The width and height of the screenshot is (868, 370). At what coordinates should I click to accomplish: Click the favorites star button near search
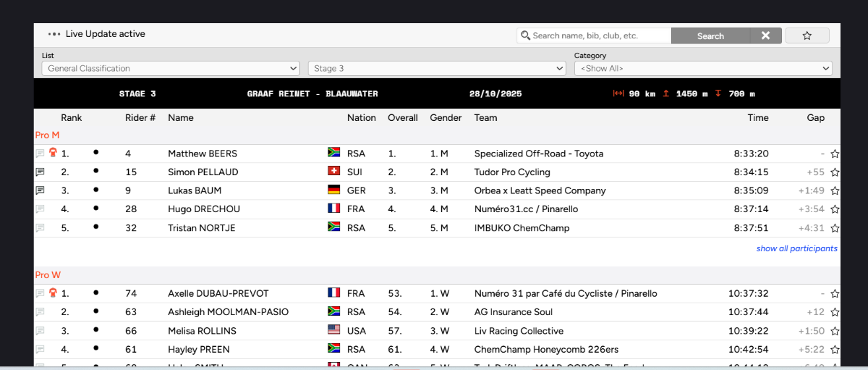[x=807, y=35]
